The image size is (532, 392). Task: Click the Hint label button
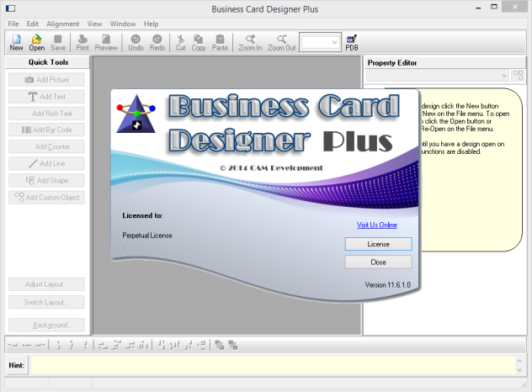[x=17, y=365]
